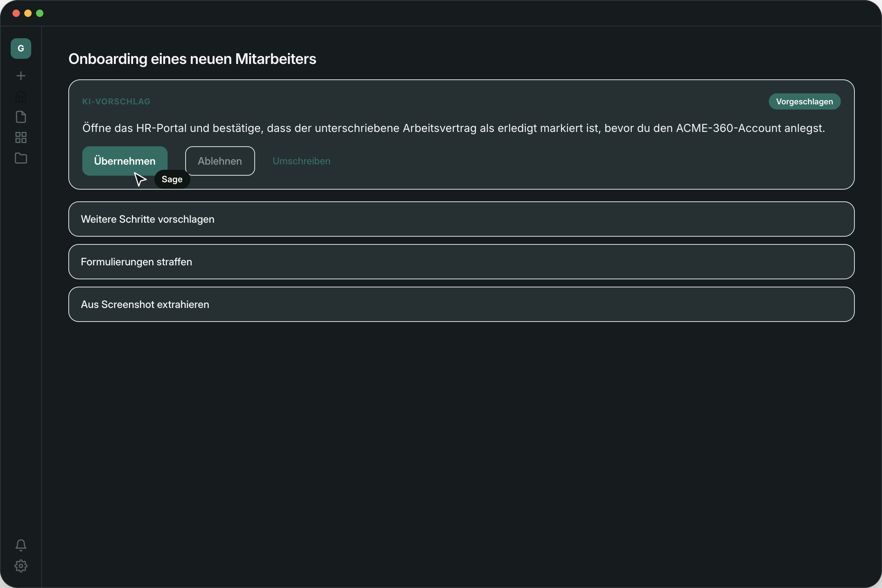Click the Umschreiben link
Screen dimensions: 882x588
coord(301,161)
